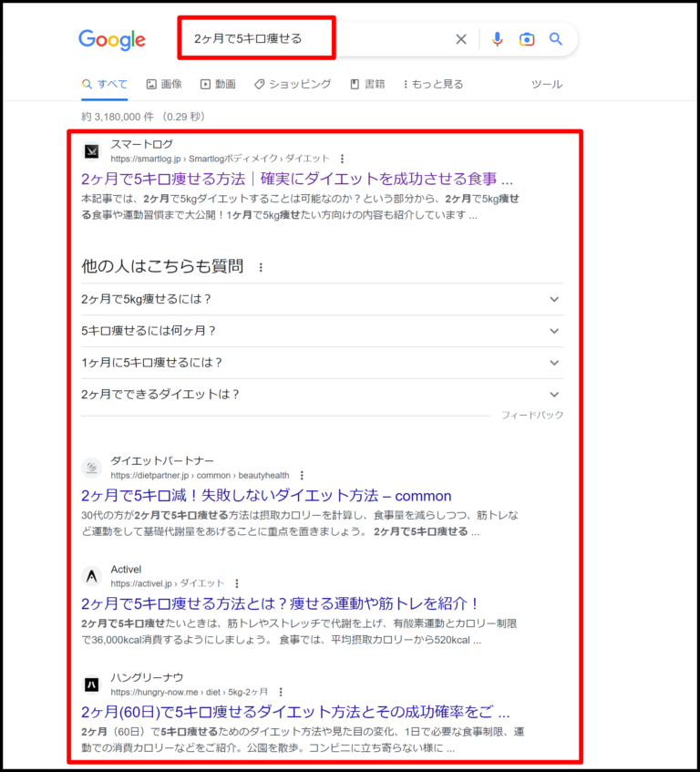The width and height of the screenshot is (700, 772).
Task: Click the Activel site favicon
Action: click(x=91, y=576)
